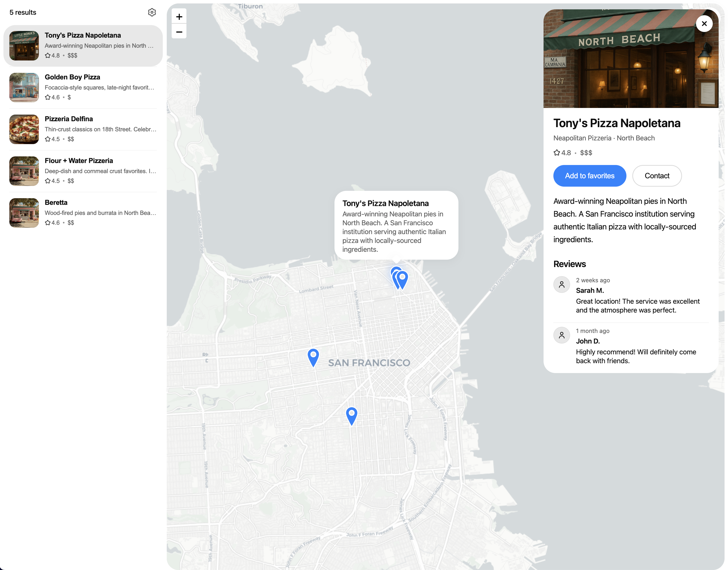Click the Tony's Pizza map popup
728x570 pixels.
[x=396, y=225]
